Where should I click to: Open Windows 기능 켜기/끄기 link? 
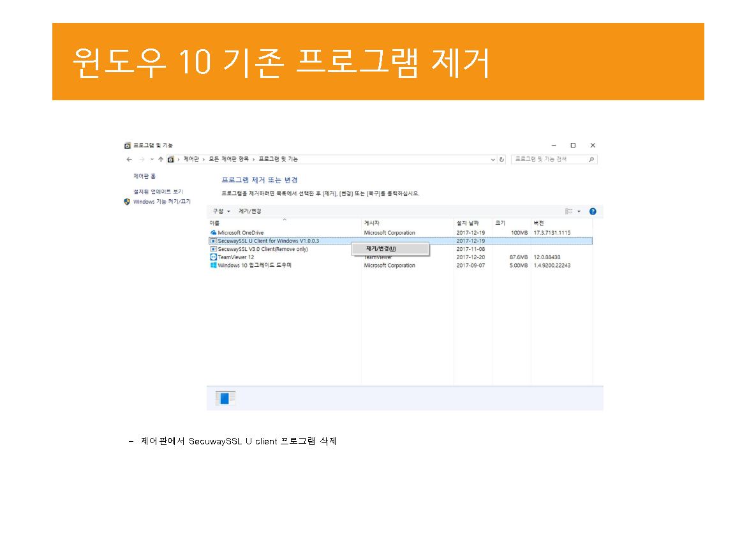(x=161, y=202)
